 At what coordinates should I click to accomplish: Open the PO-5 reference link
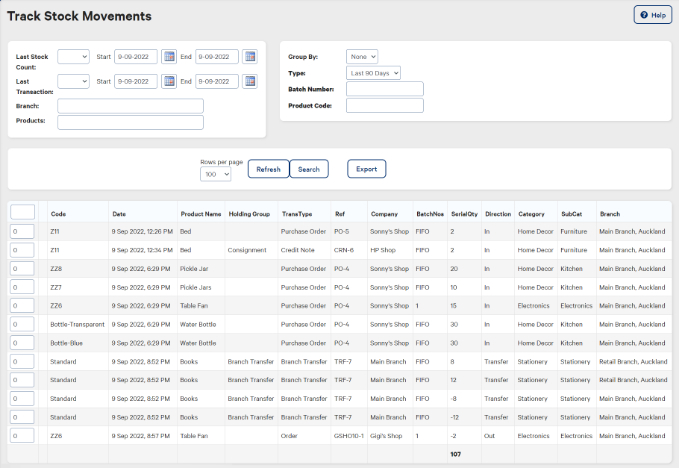[341, 231]
